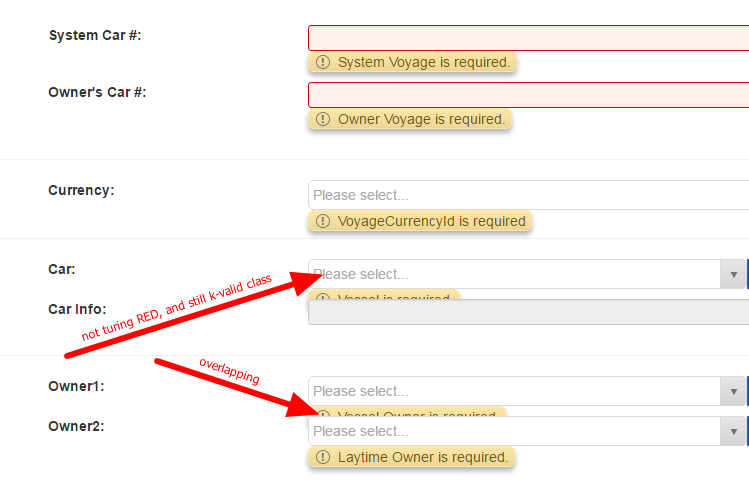
Task: Click the 'Owner Voyage is required' tooltip
Action: point(421,119)
